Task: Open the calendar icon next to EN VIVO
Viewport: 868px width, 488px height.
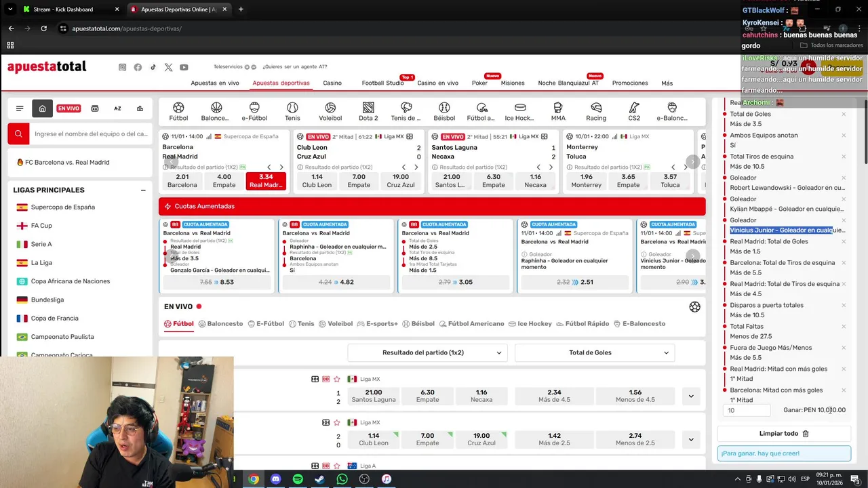Action: click(95, 108)
